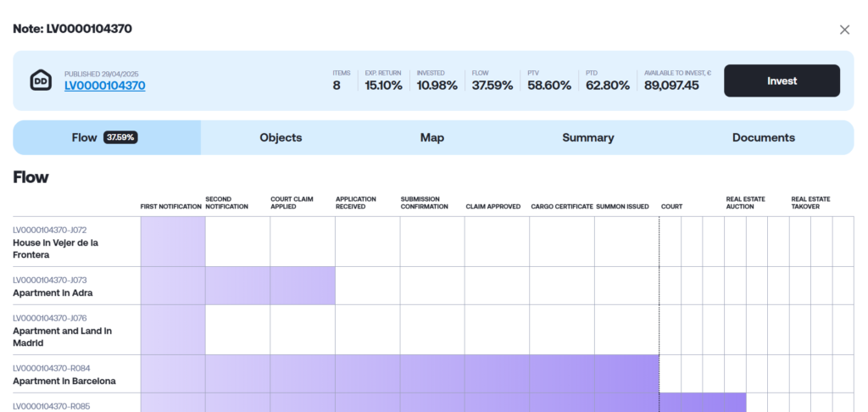Click the Court column header

point(671,207)
